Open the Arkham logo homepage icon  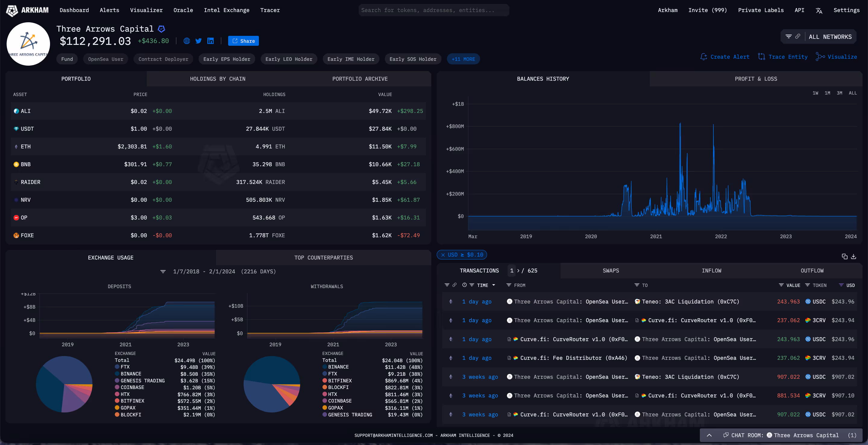point(11,10)
